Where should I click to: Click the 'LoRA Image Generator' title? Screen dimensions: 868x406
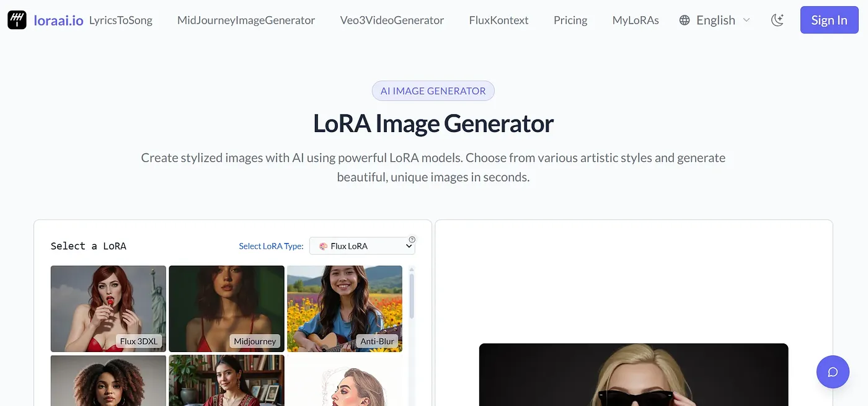(433, 123)
